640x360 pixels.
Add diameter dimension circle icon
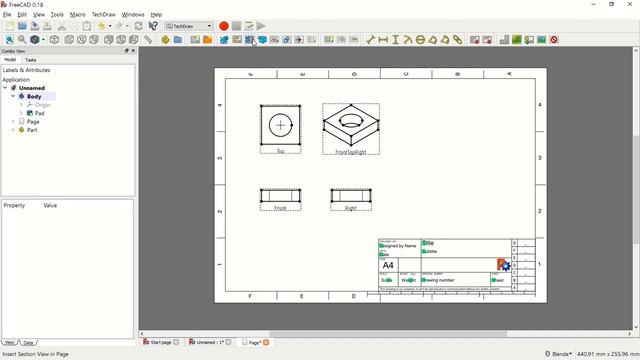[x=420, y=40]
